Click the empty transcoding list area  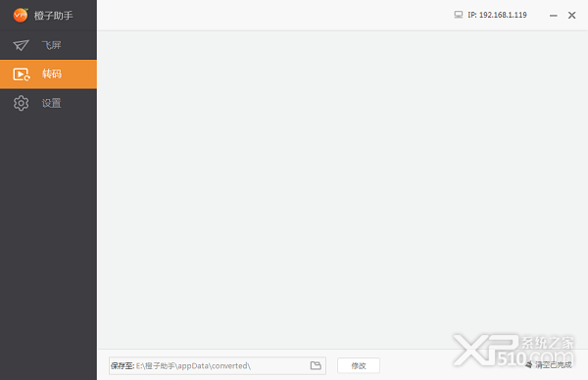pos(342,189)
